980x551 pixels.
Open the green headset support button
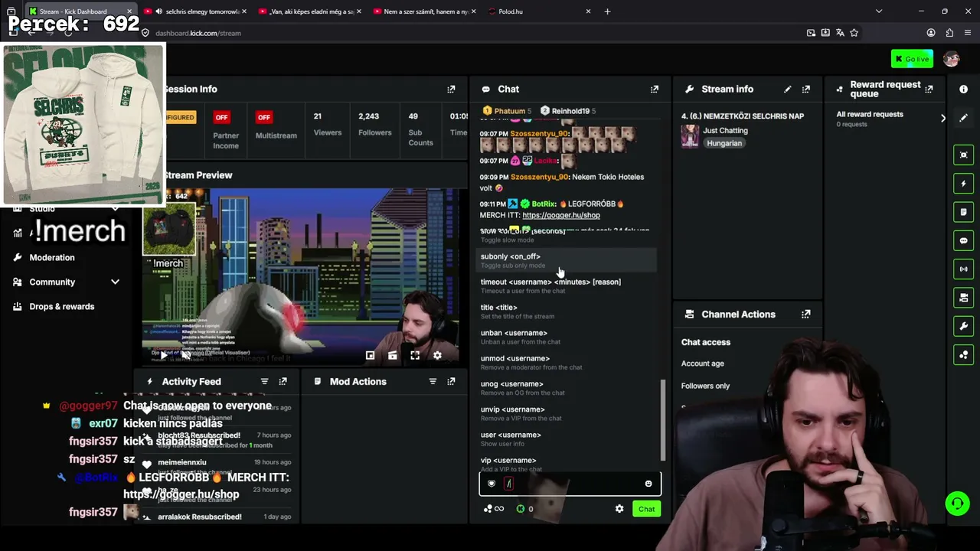pos(957,504)
